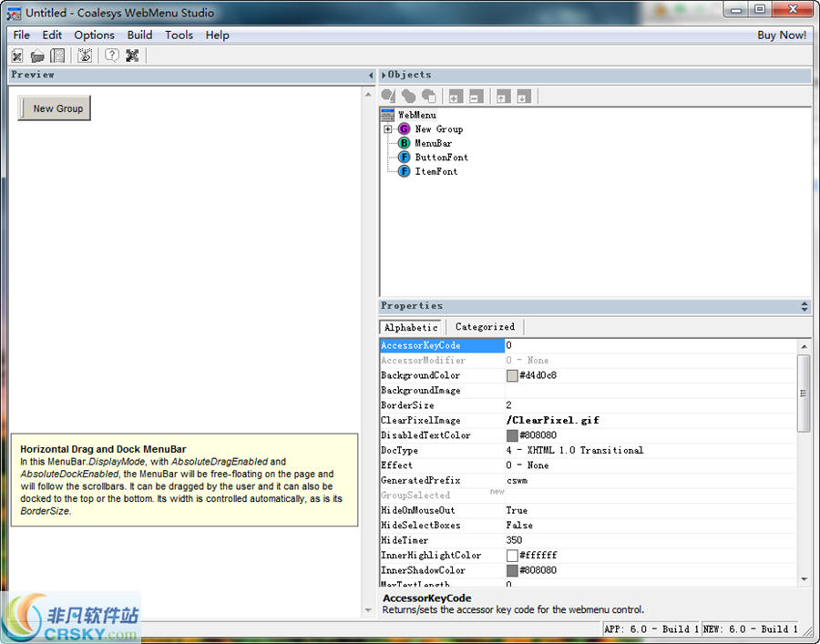Click the green B icon of MenuBar
Screen dimensions: 820x644
click(405, 143)
